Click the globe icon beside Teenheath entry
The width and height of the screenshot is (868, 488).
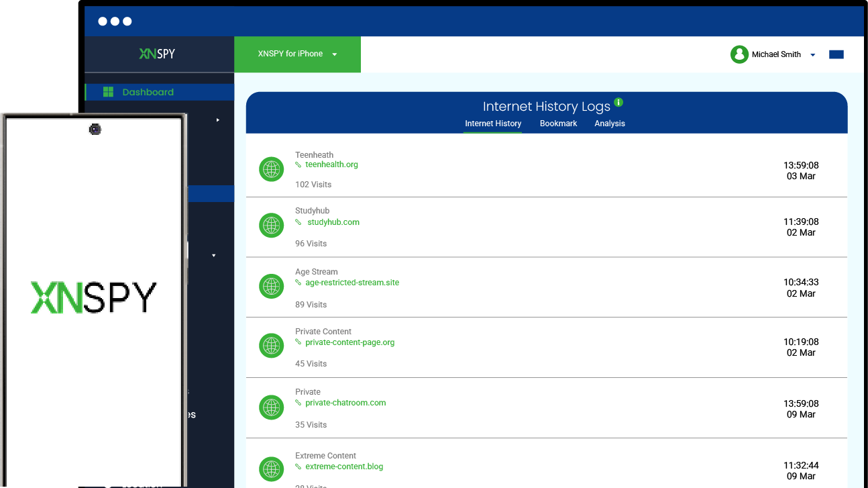271,169
